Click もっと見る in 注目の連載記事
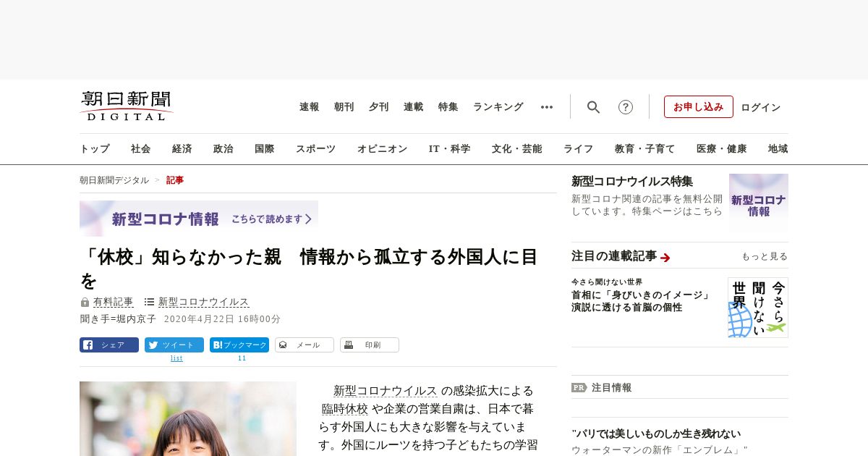The image size is (868, 456). [765, 256]
